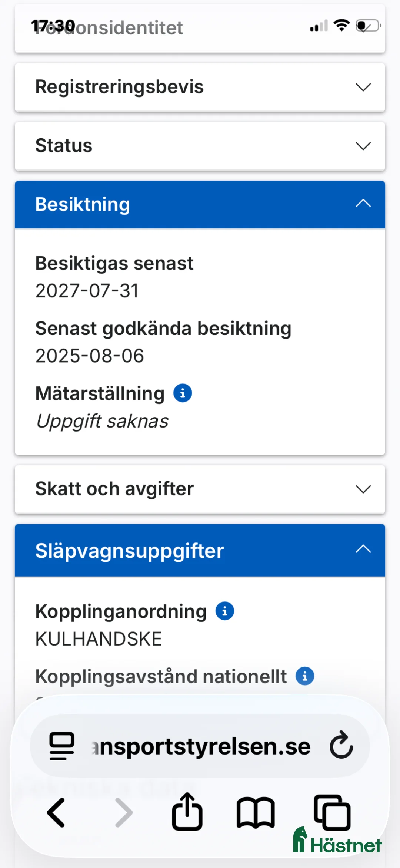Open the Status section chevron
The height and width of the screenshot is (868, 400).
tap(363, 146)
